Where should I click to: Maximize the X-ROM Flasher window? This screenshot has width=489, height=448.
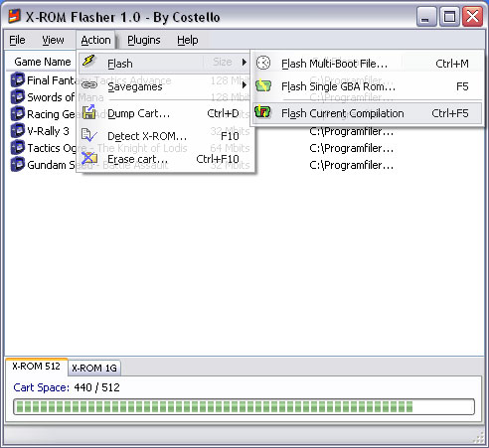449,17
